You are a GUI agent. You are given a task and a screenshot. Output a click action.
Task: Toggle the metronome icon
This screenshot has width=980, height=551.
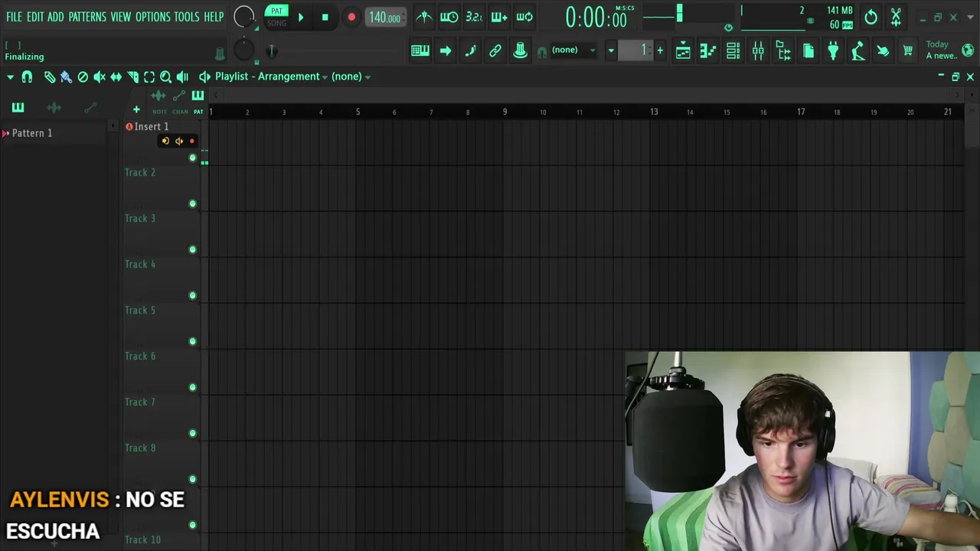click(423, 17)
